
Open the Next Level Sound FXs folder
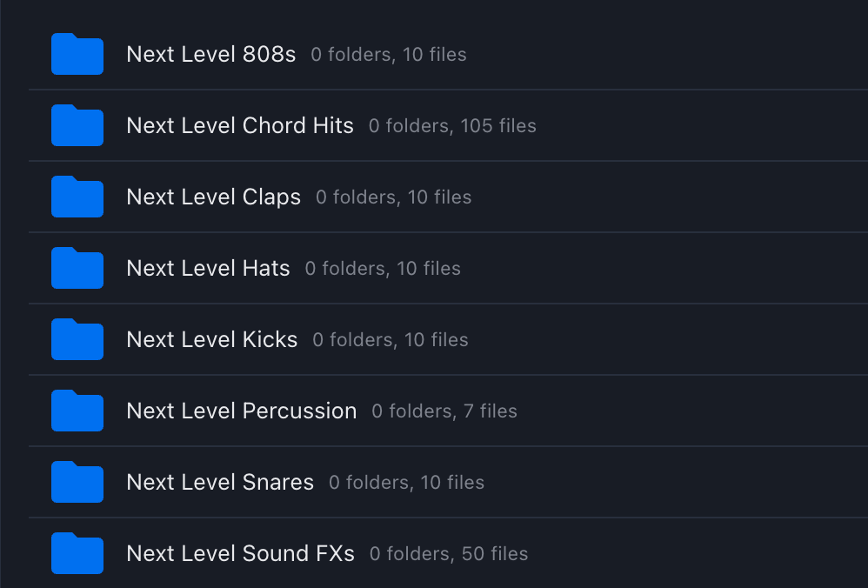tap(240, 553)
